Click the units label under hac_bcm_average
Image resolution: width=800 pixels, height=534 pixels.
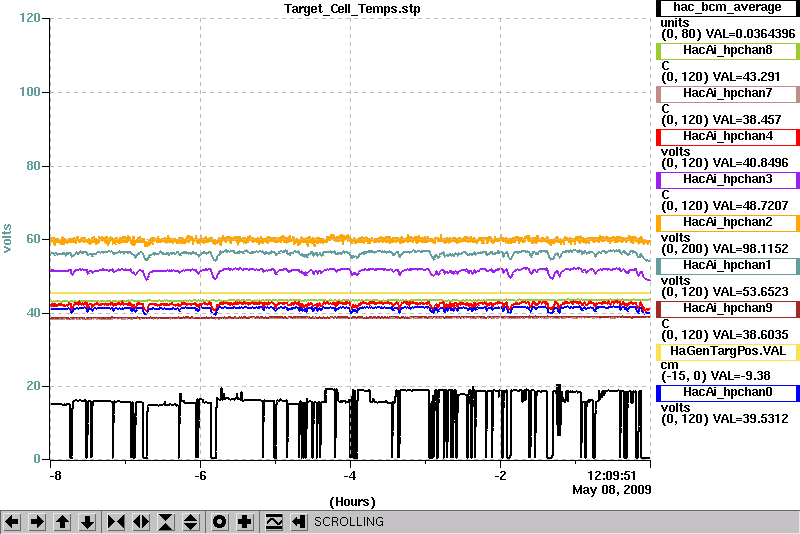(x=674, y=23)
